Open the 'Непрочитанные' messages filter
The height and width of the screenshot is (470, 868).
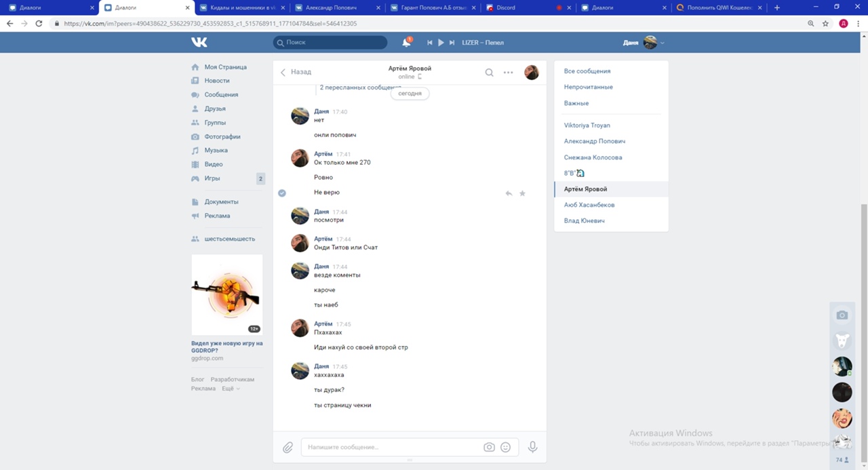pyautogui.click(x=588, y=87)
